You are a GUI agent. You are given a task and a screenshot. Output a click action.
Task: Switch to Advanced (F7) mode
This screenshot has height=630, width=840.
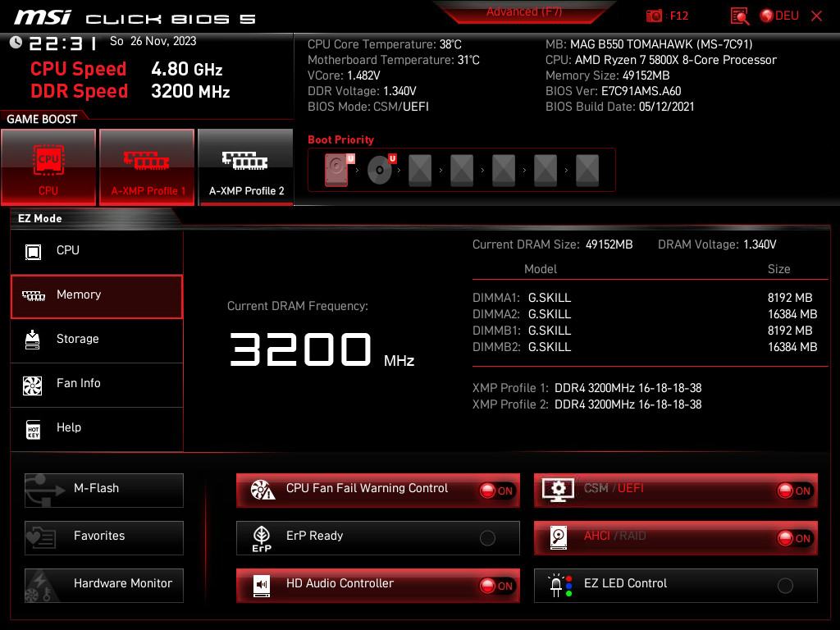tap(524, 11)
